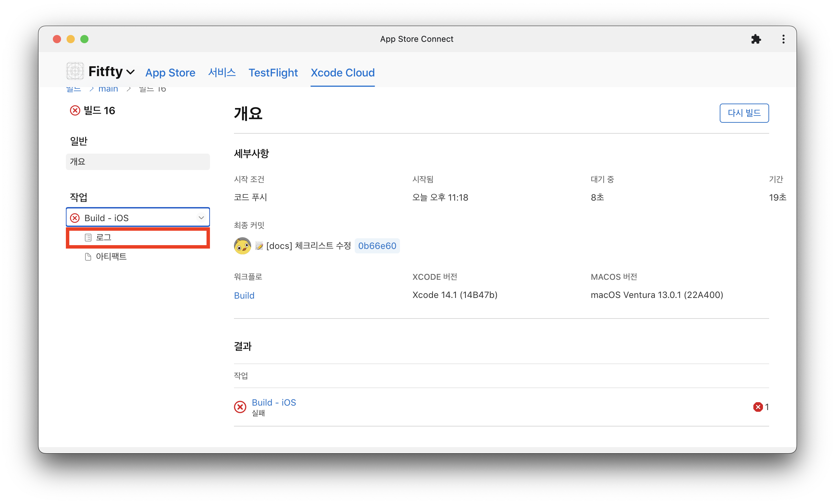Click the extensions puzzle icon
835x504 pixels.
pyautogui.click(x=756, y=39)
